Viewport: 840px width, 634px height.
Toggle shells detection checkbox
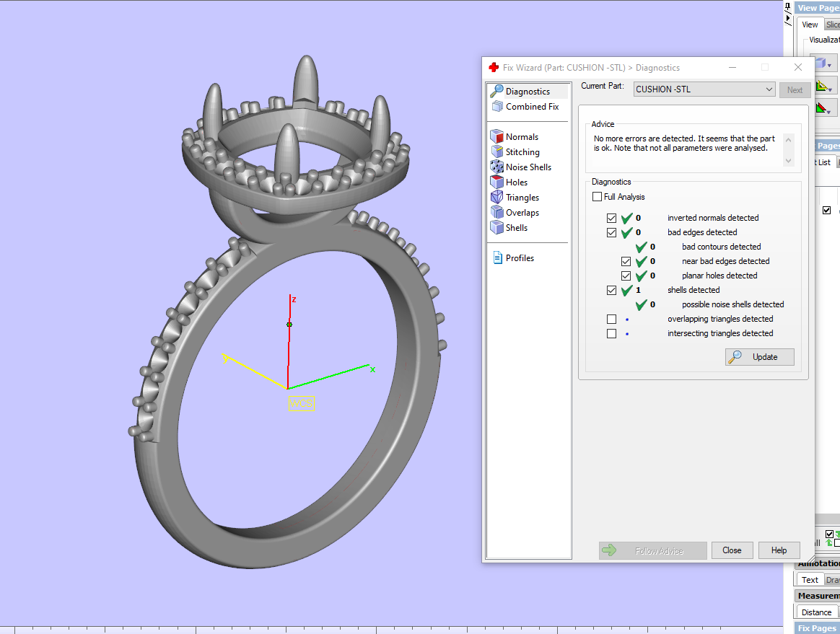612,290
